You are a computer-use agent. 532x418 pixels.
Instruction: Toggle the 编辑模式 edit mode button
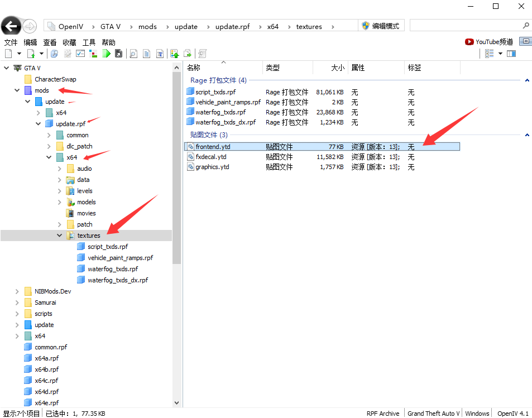point(381,26)
